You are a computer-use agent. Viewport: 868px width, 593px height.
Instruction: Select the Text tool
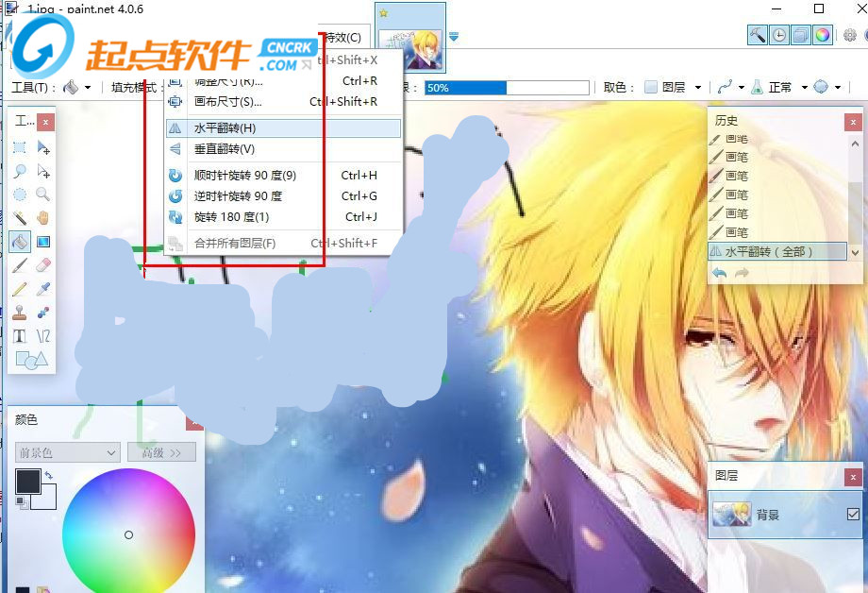(20, 336)
